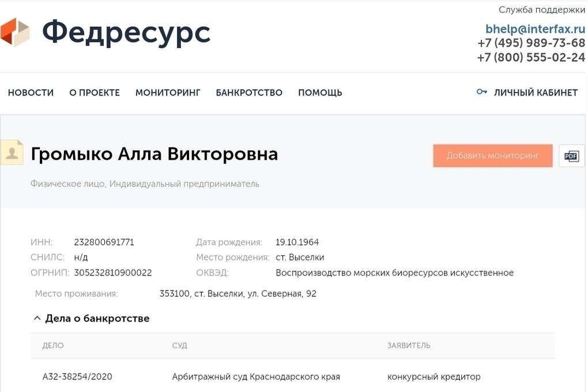Open the Новости menu item
This screenshot has width=588, height=392.
(31, 92)
